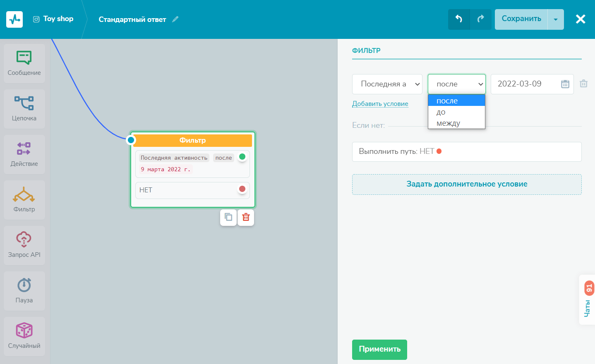This screenshot has width=595, height=364.
Task: Click the undo arrow in header
Action: [x=459, y=19]
